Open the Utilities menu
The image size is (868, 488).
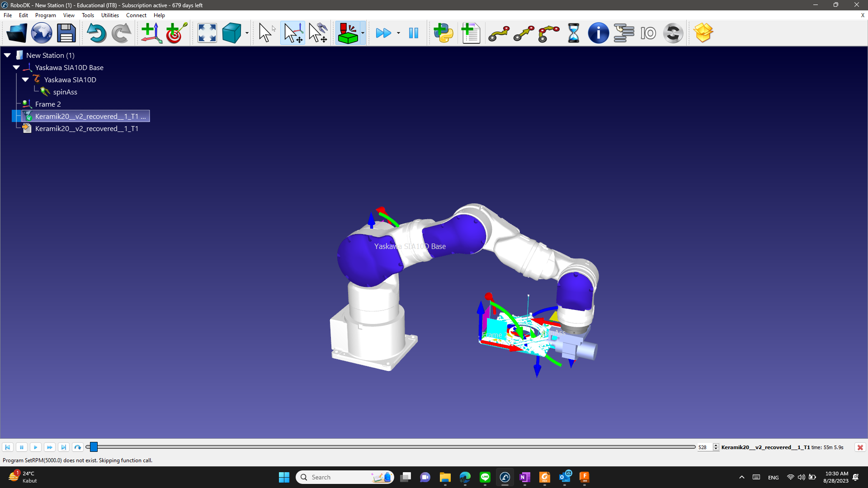110,15
